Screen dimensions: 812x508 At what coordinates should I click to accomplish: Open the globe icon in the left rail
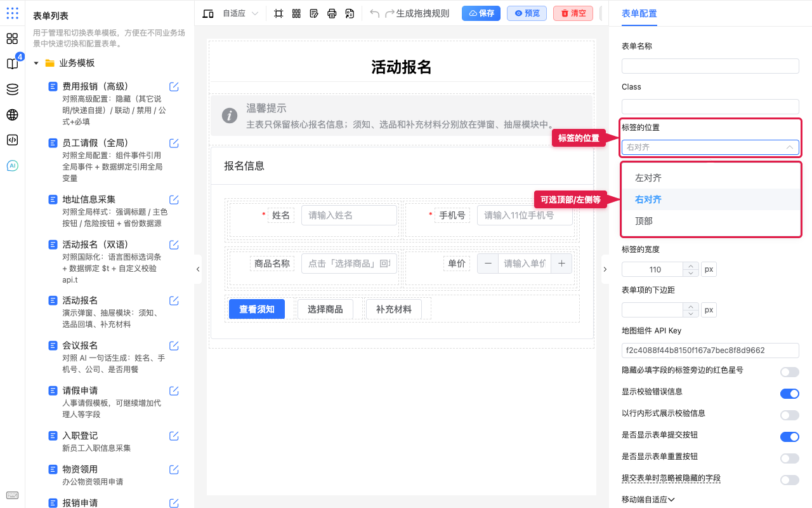pyautogui.click(x=12, y=115)
